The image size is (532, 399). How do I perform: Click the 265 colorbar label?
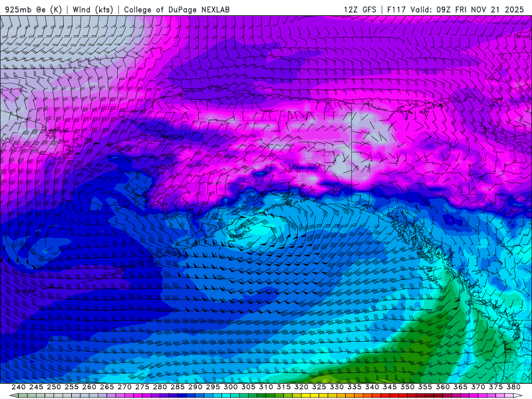pyautogui.click(x=107, y=387)
